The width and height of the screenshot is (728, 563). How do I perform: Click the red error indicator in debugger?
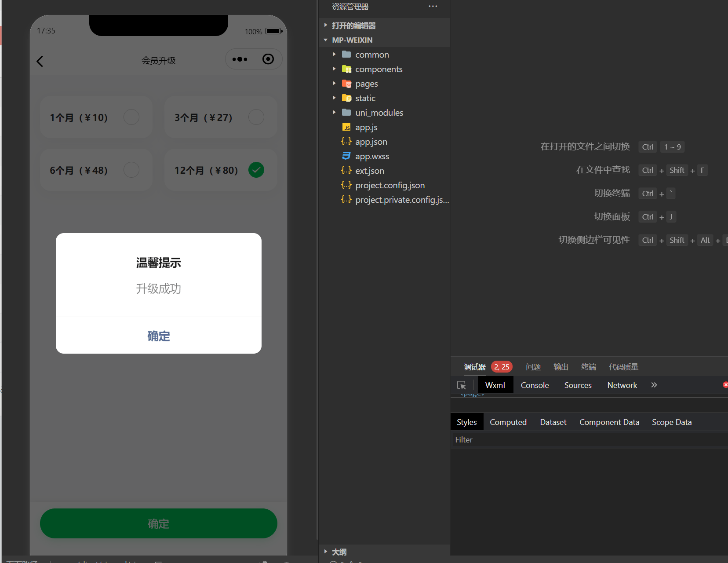click(725, 385)
